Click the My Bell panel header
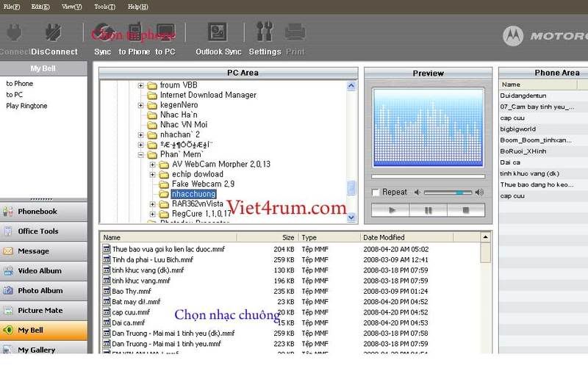The height and width of the screenshot is (371, 588). [x=43, y=68]
